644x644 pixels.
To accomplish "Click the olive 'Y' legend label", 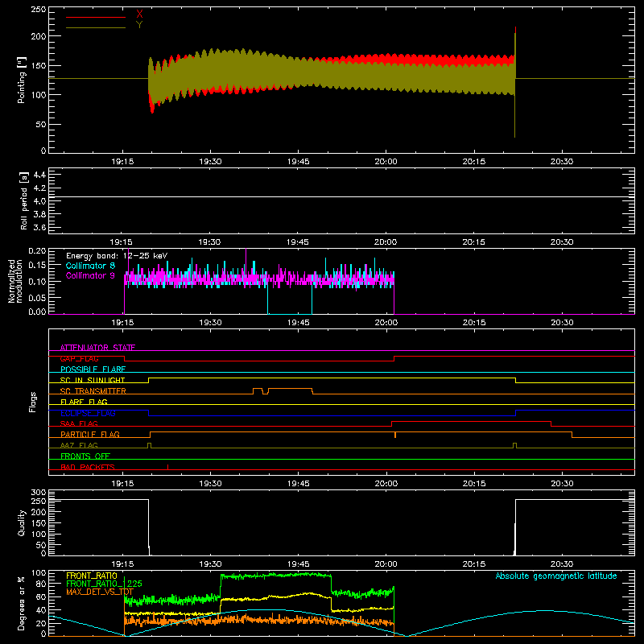I will pos(139,25).
